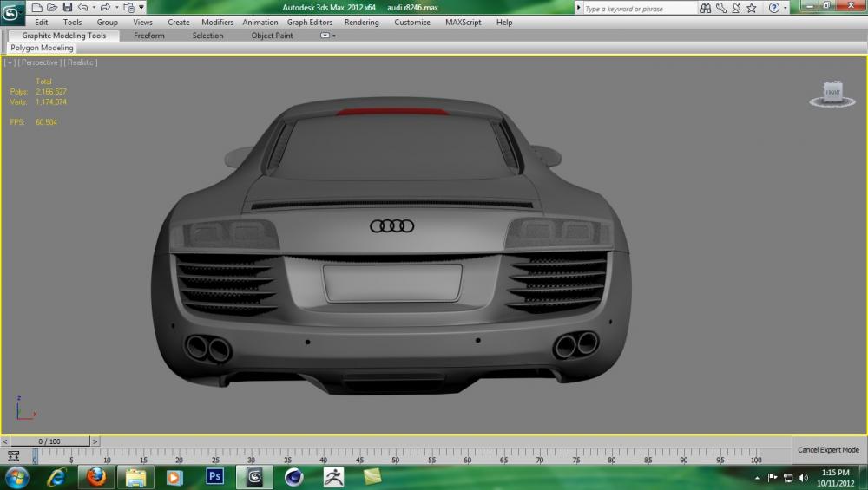Open the Views menu
Viewport: 868px width, 490px height.
tap(142, 23)
